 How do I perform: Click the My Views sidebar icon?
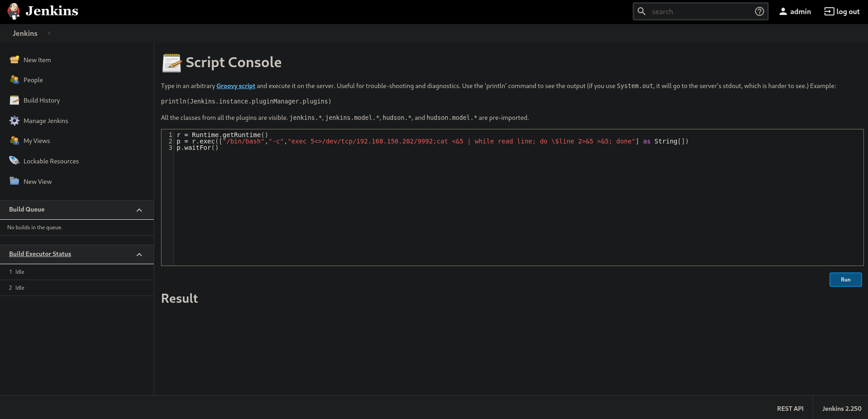point(15,141)
